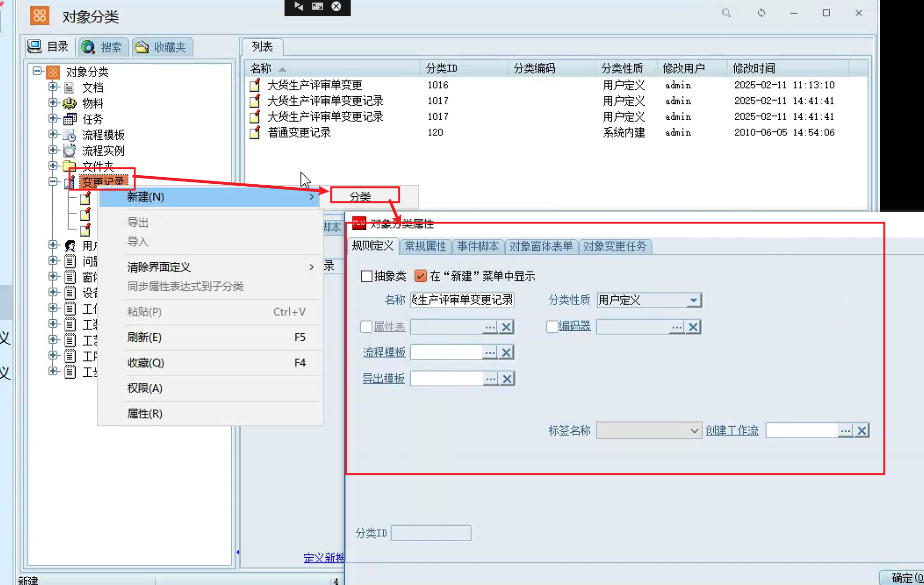Switch to the 事件脚本 tab
The image size is (924, 585).
tap(478, 246)
